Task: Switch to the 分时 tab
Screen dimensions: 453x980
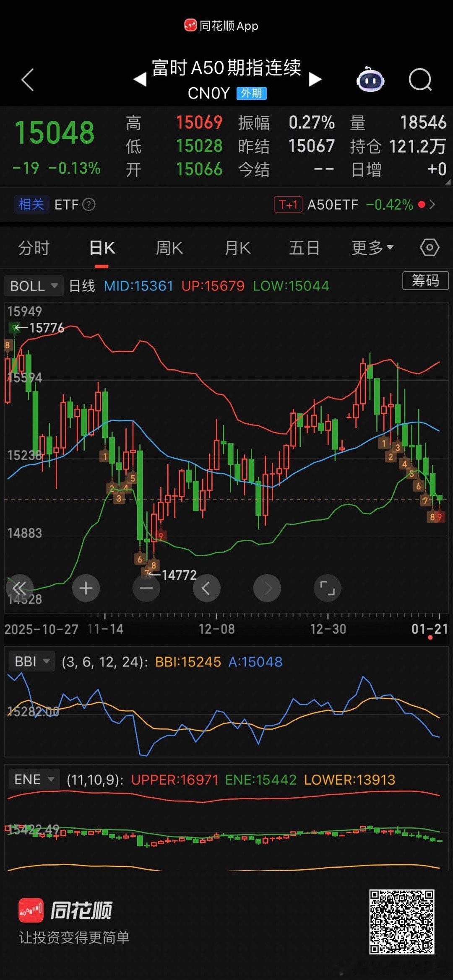Action: 34,248
